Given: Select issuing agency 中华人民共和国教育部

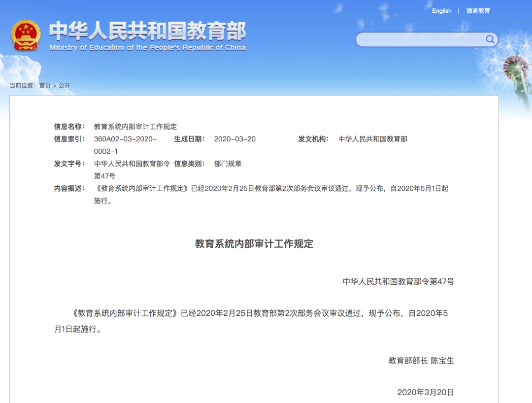Looking at the screenshot, I should tap(373, 139).
